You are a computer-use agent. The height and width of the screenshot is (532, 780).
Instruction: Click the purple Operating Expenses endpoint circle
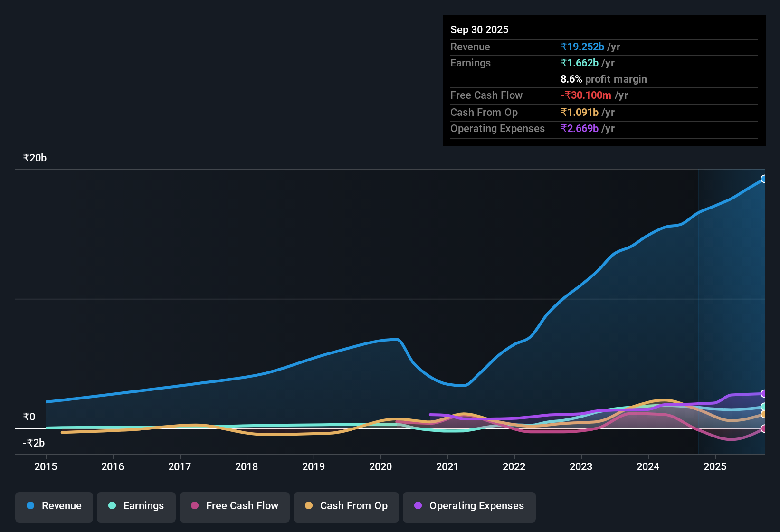tap(763, 393)
